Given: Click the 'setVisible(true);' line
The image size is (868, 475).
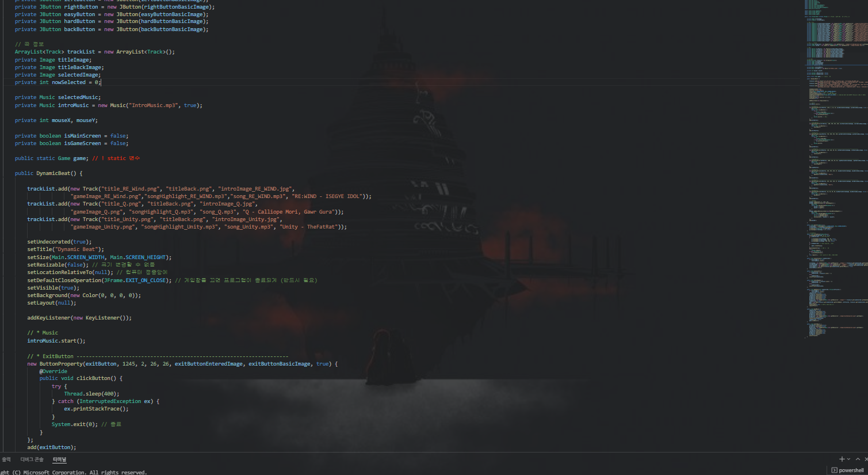Looking at the screenshot, I should [x=53, y=288].
